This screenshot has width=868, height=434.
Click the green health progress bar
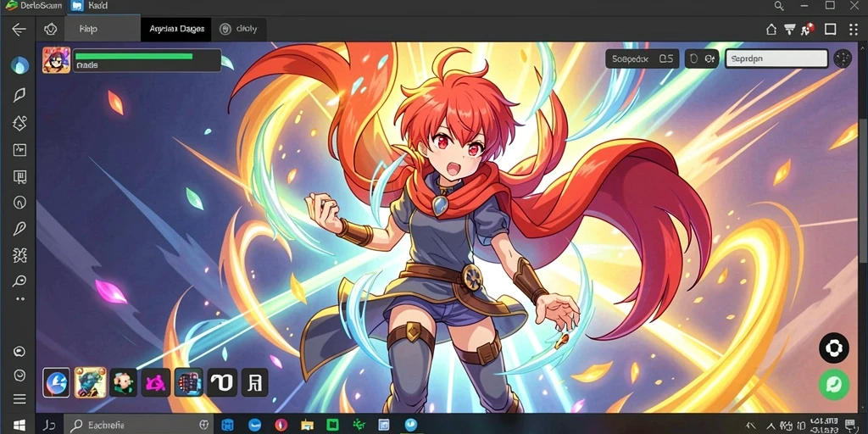133,56
